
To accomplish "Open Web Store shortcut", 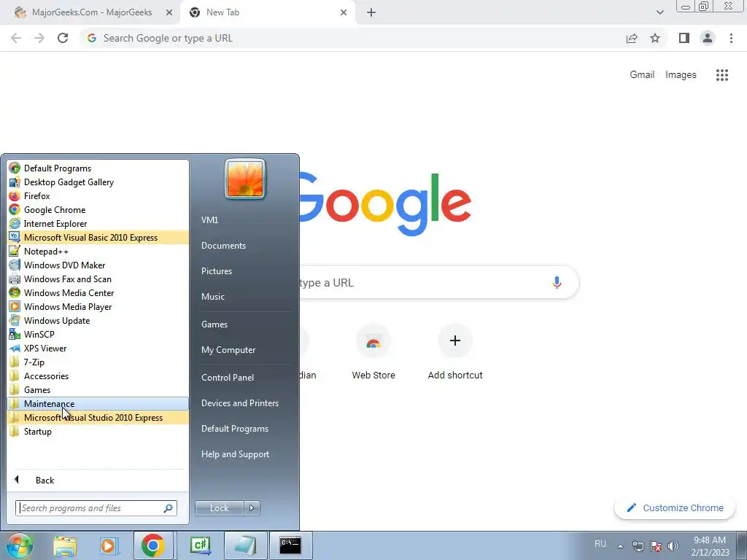I will coord(373,352).
